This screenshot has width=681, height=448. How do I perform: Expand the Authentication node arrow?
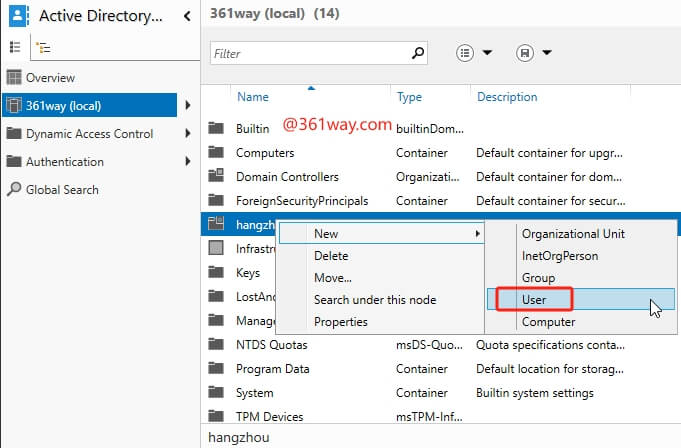pyautogui.click(x=187, y=162)
